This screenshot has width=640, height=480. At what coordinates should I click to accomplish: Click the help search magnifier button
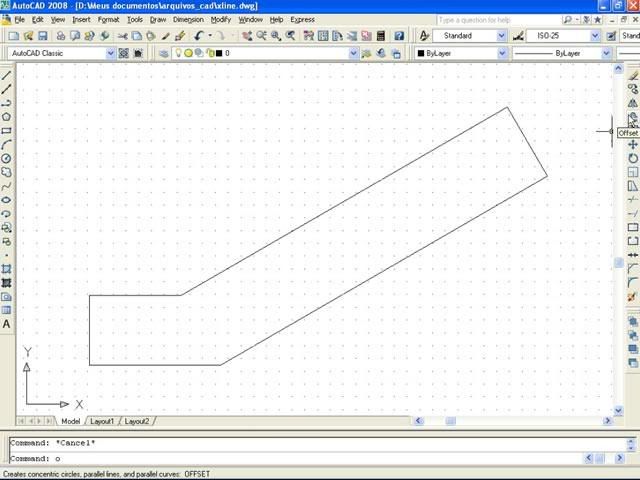[x=567, y=20]
